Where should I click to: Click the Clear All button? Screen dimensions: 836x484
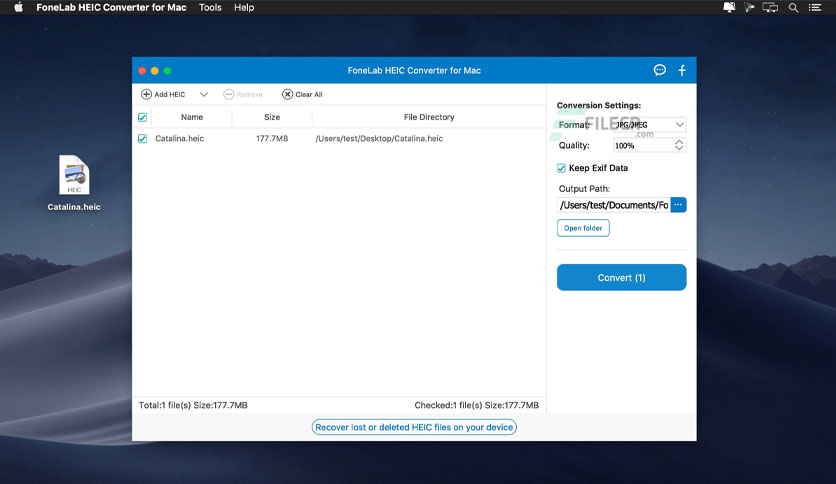[x=302, y=94]
